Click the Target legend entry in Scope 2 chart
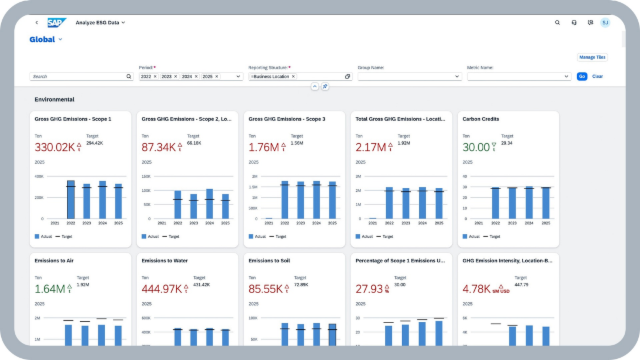 coord(171,236)
